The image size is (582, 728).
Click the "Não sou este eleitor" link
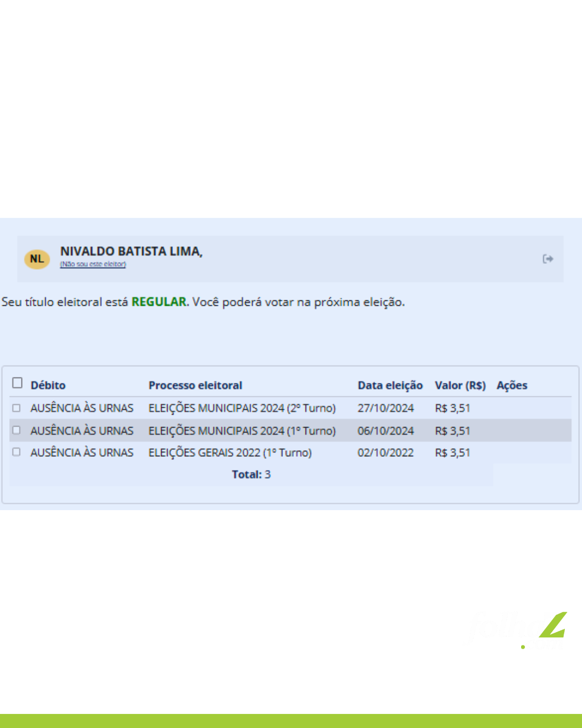[93, 264]
